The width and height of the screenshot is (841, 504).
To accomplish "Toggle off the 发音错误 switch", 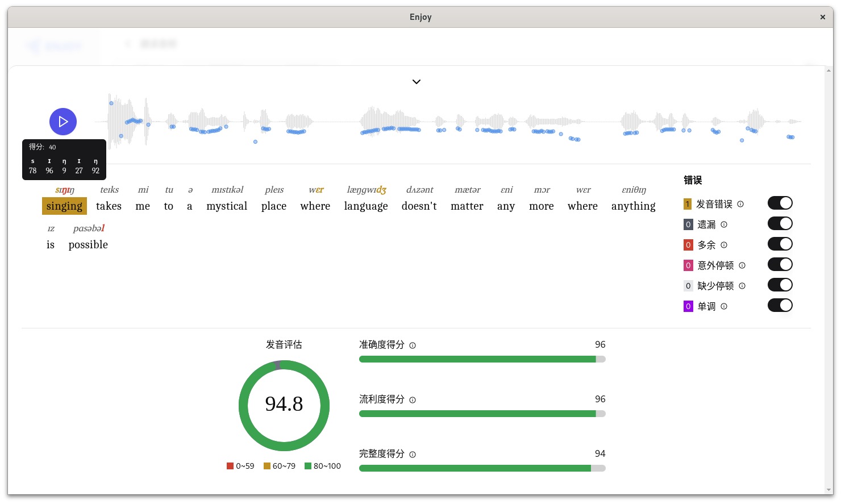I will pos(780,203).
